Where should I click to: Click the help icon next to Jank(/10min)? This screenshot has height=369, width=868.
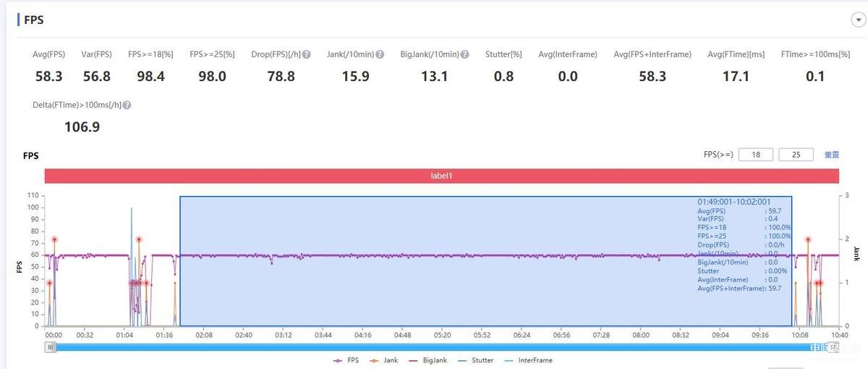(x=380, y=54)
